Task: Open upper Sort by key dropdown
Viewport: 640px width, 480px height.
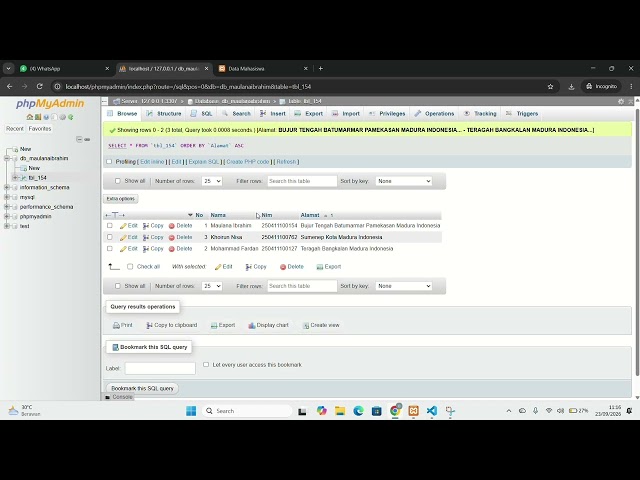Action: pos(403,181)
